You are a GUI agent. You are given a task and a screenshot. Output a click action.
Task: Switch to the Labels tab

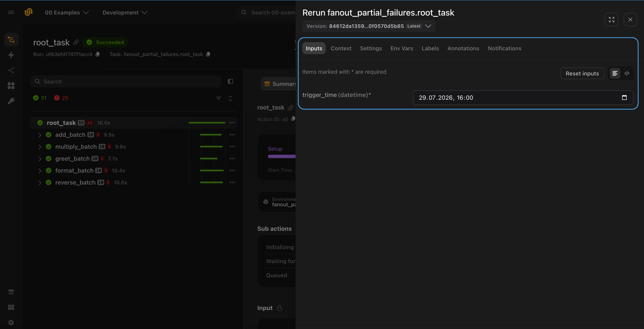pyautogui.click(x=430, y=48)
